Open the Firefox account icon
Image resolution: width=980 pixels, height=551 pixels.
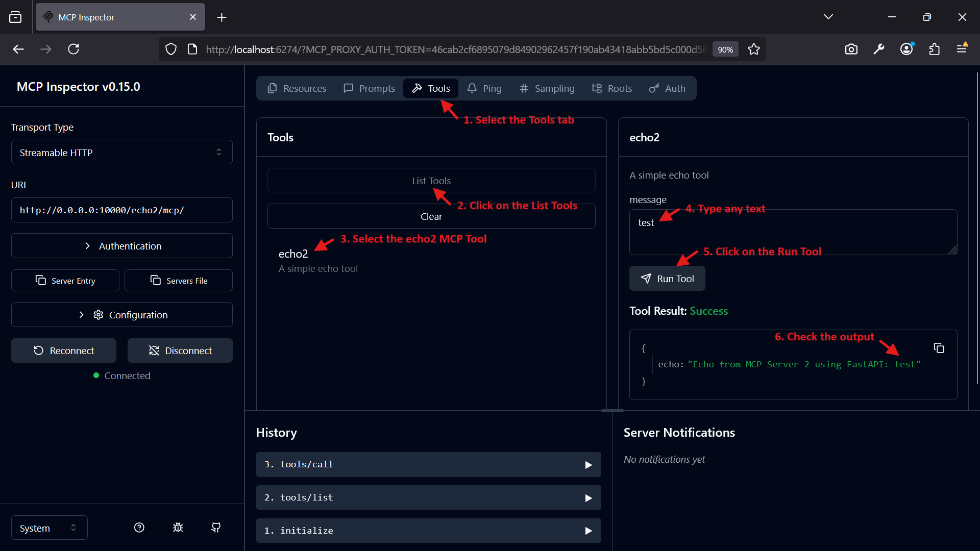[x=906, y=49]
